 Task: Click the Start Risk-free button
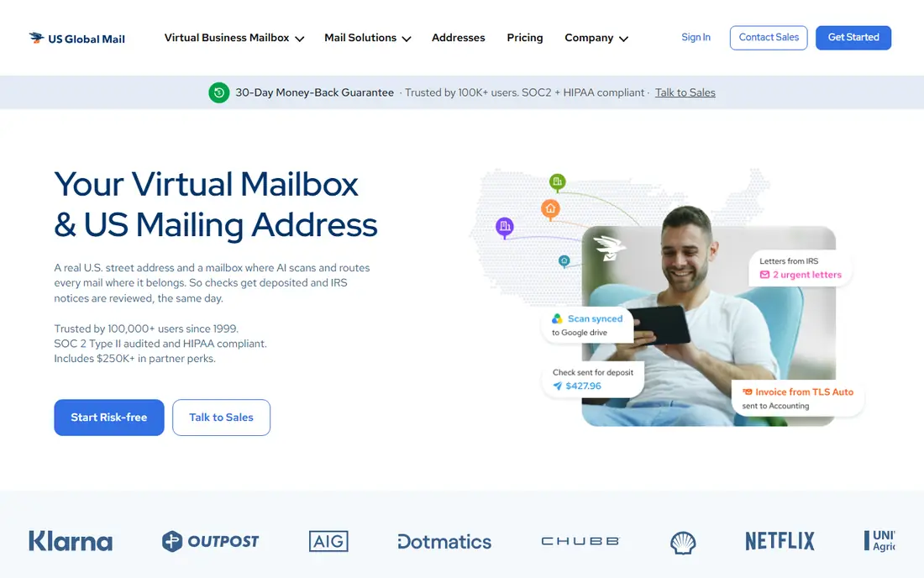click(x=109, y=418)
